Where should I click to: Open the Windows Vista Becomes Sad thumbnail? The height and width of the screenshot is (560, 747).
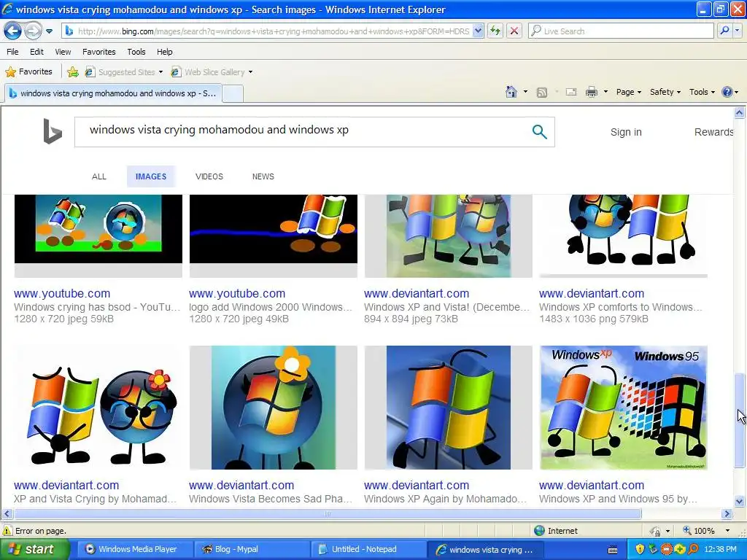(274, 408)
